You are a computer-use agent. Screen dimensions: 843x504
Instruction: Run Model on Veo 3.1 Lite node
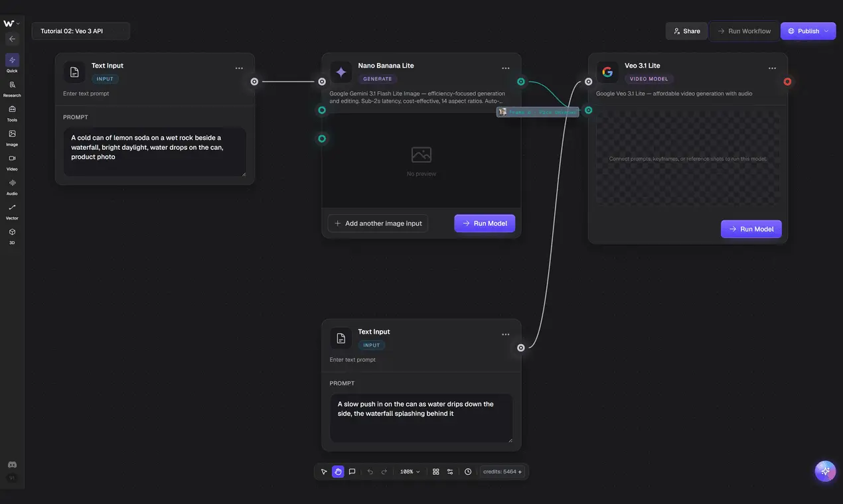751,229
